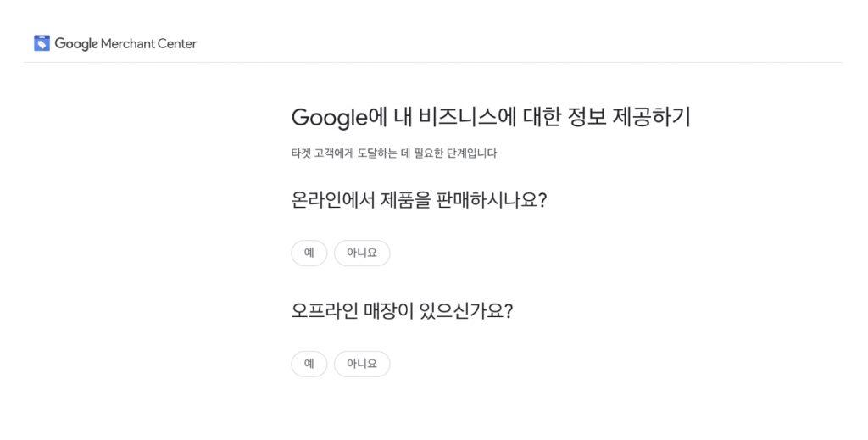Click the question 온라인에서 제품을 판매하시나요?
The image size is (868, 440).
point(419,200)
